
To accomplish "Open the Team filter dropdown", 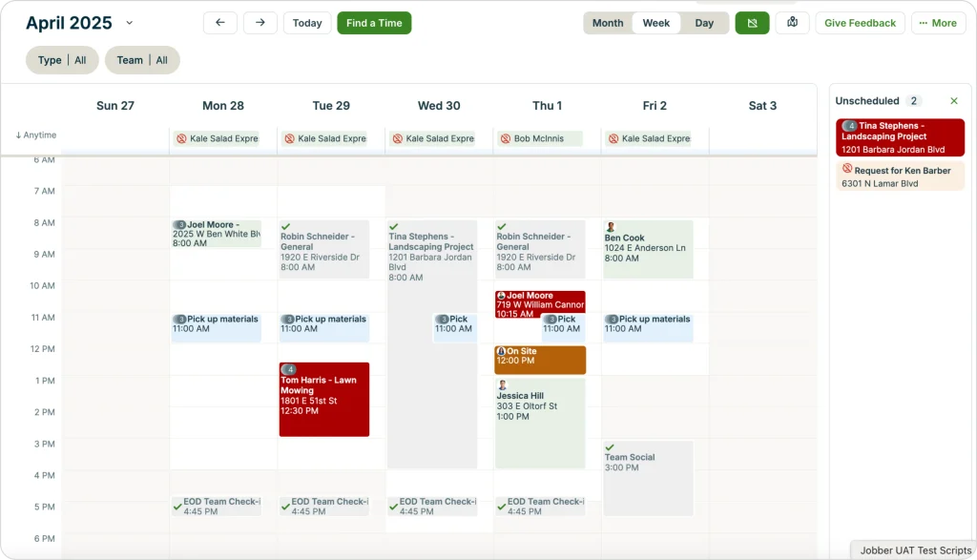I will click(x=142, y=60).
